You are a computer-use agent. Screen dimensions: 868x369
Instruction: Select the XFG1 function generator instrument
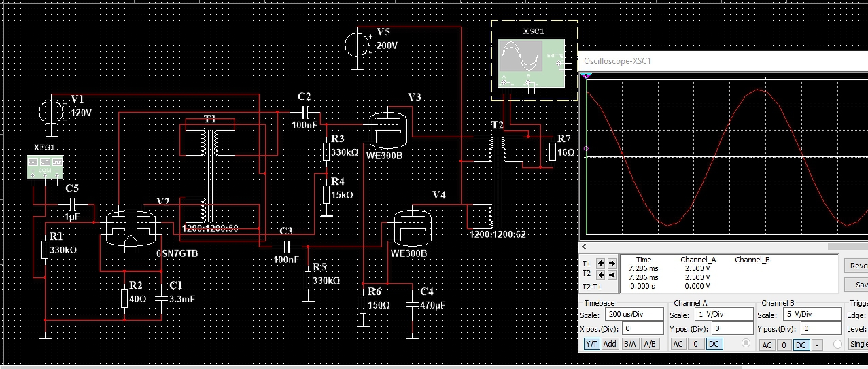coord(46,167)
